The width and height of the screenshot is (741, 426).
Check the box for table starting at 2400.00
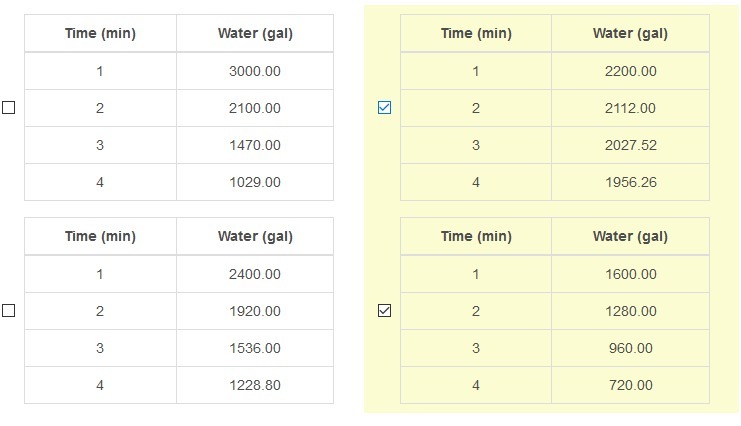coord(9,311)
